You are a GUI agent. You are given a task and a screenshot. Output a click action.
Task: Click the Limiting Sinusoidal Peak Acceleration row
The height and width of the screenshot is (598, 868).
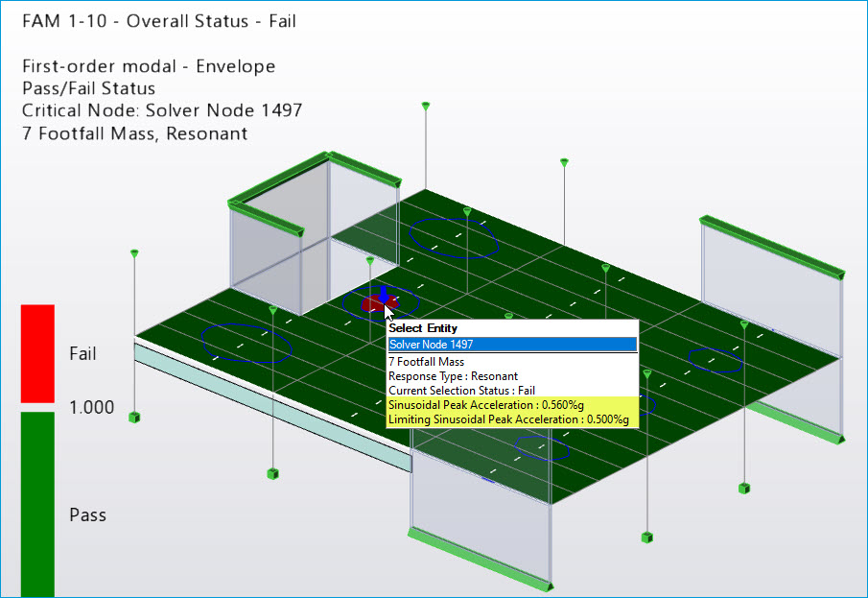pos(508,419)
